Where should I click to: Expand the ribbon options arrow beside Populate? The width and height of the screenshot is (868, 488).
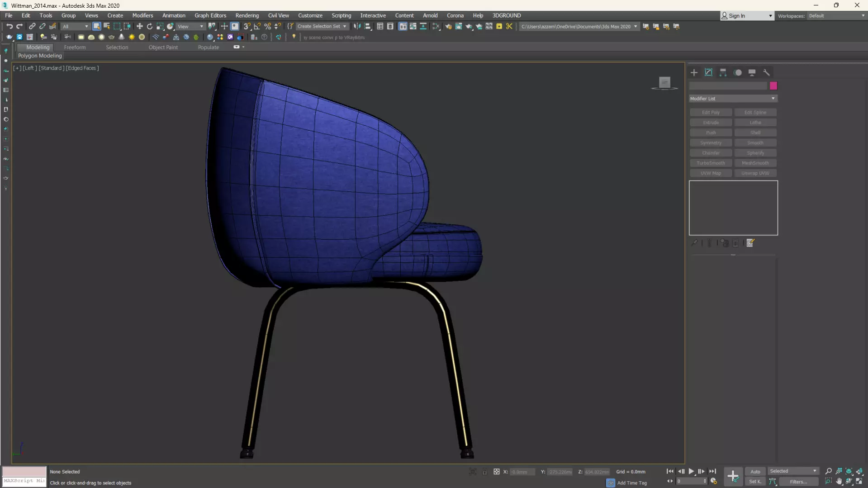243,47
